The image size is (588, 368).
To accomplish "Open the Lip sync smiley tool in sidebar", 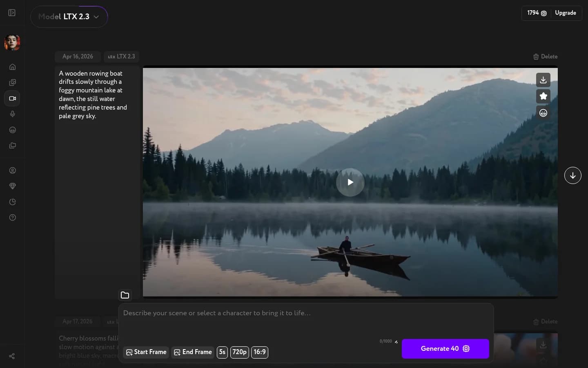I will 12,130.
